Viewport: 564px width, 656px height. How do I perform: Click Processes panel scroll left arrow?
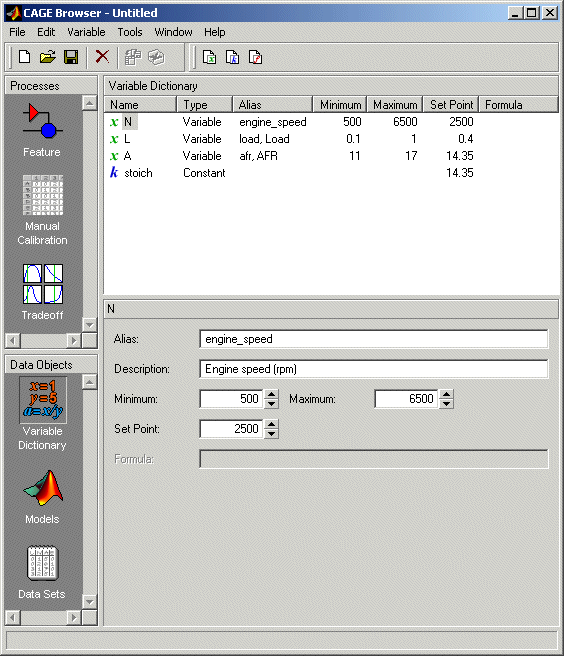13,341
